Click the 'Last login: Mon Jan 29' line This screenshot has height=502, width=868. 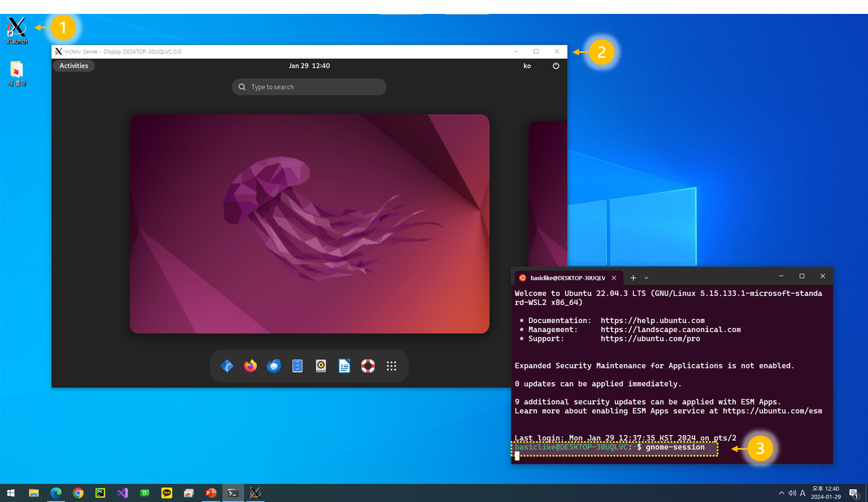[x=625, y=438]
